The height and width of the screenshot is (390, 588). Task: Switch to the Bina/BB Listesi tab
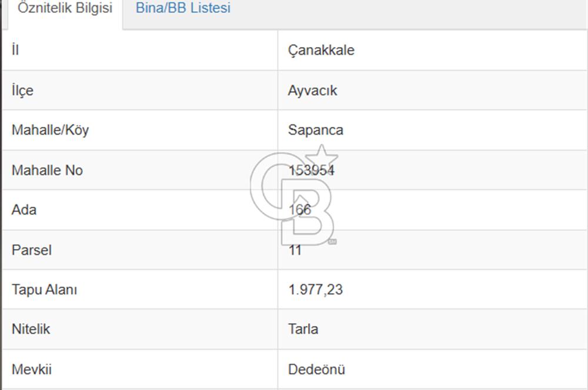coord(183,8)
